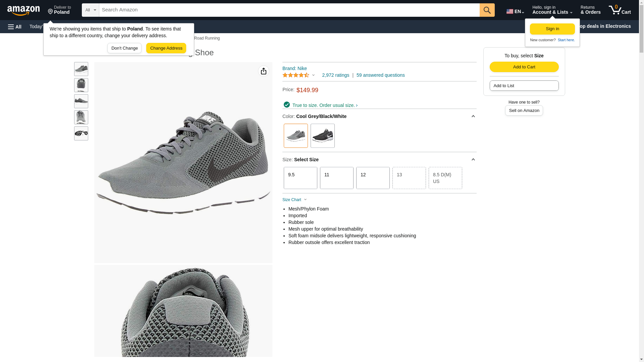Select size 9.5

(301, 178)
